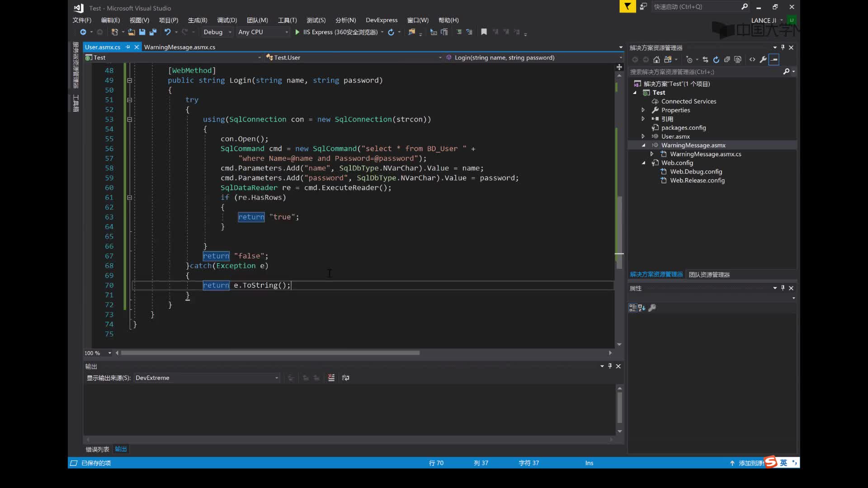Image resolution: width=868 pixels, height=488 pixels.
Task: Click the LANCE JI account name
Action: pos(764,20)
